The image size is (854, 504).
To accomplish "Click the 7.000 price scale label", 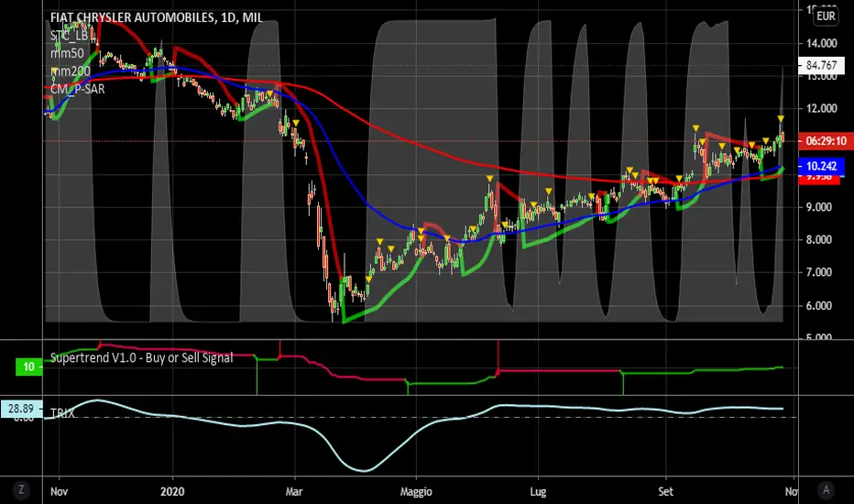I will click(x=821, y=272).
